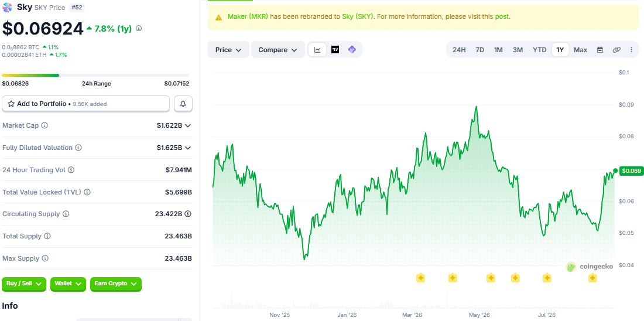Click the Sky coin logo icon

point(8,7)
